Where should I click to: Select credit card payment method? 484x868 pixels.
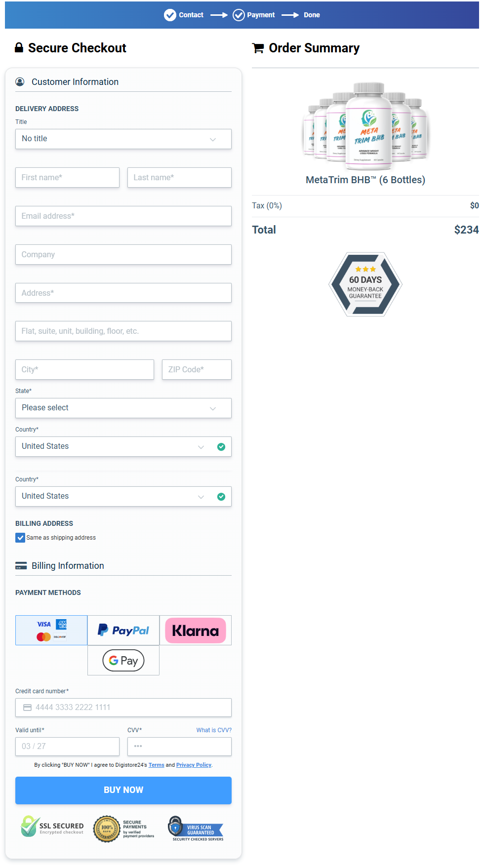click(x=51, y=631)
